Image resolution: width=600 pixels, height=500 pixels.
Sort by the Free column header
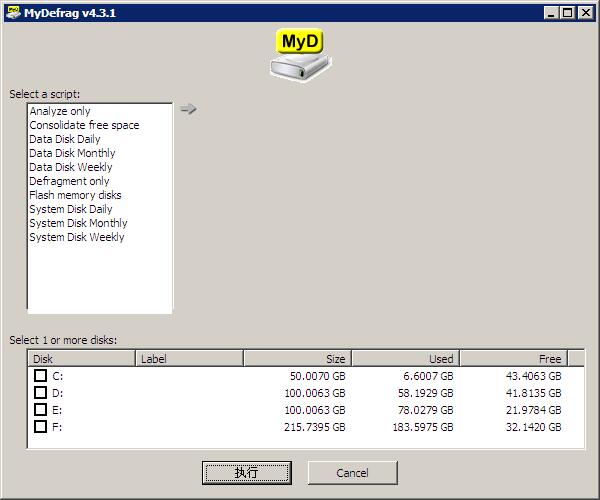point(514,358)
